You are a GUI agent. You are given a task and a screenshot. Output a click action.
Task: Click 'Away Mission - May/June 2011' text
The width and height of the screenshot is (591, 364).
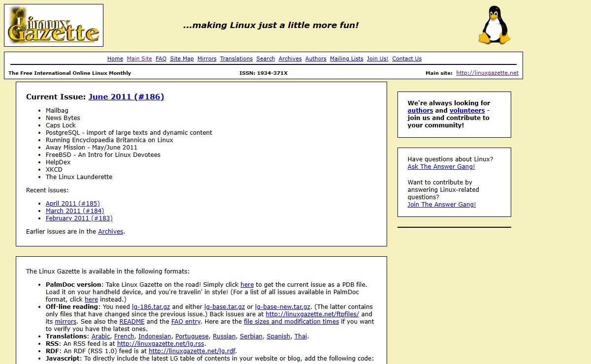coord(92,148)
